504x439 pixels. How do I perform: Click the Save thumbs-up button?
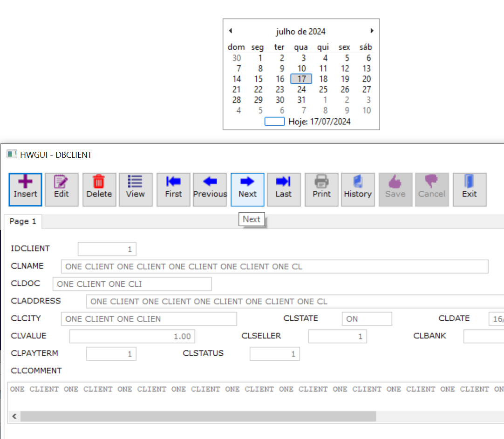395,189
